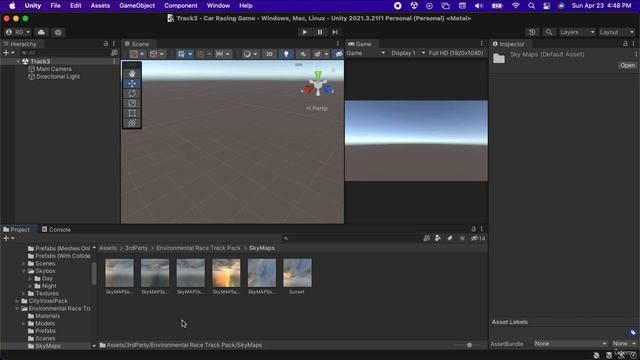
Task: Open the Assets menu
Action: [x=100, y=6]
